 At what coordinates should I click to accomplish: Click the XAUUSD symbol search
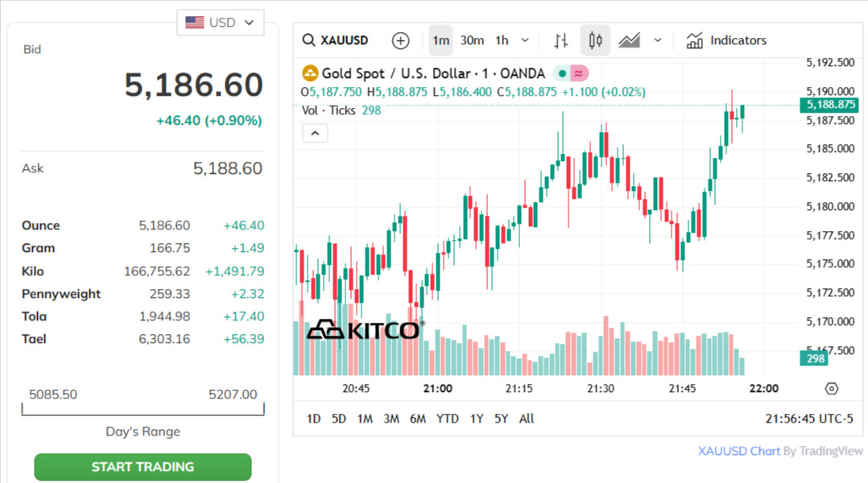[x=336, y=40]
